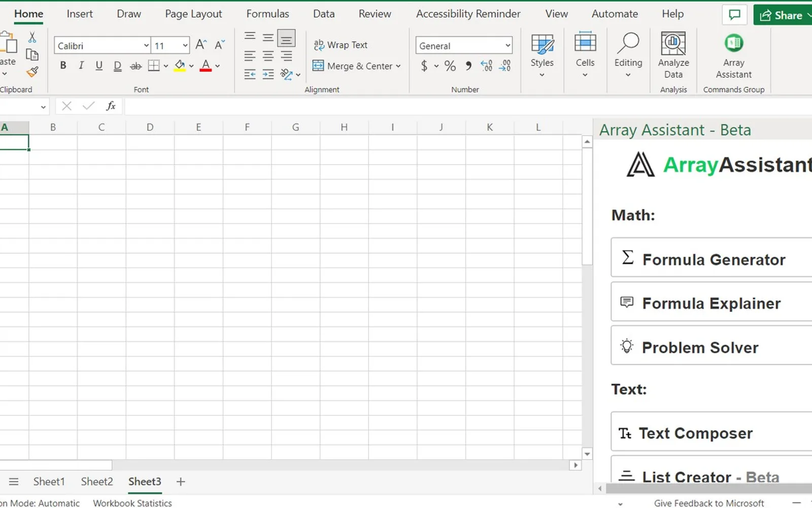The image size is (812, 508).
Task: Open Formula Generator in Array Assistant
Action: (712, 258)
